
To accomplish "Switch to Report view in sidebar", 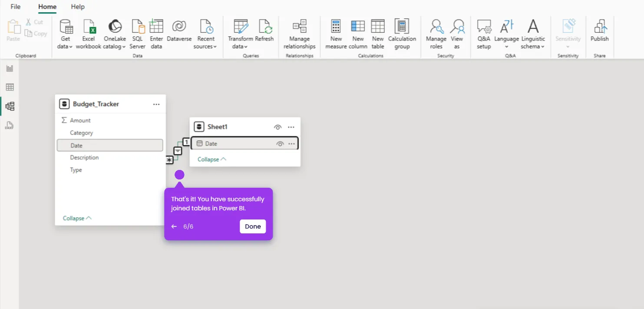I will click(x=10, y=68).
